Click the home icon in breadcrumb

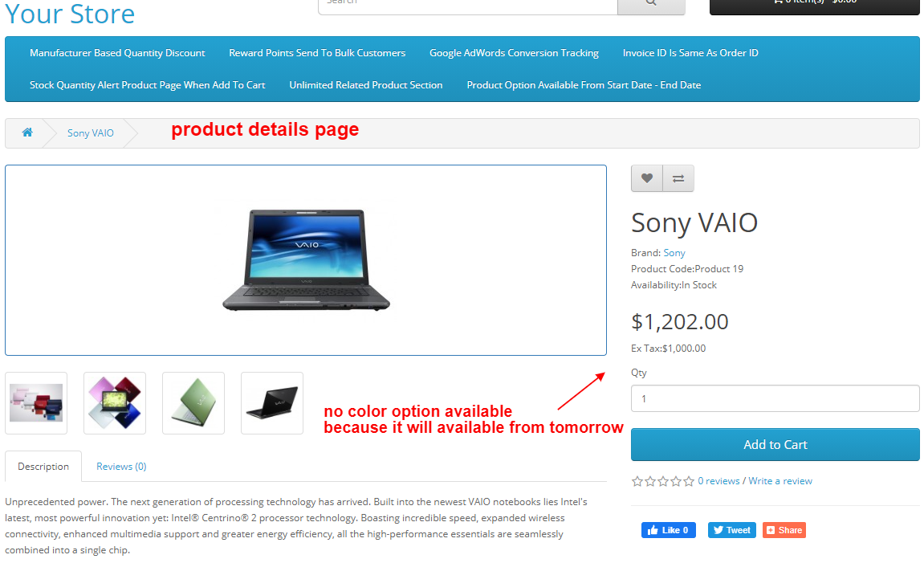[x=27, y=132]
